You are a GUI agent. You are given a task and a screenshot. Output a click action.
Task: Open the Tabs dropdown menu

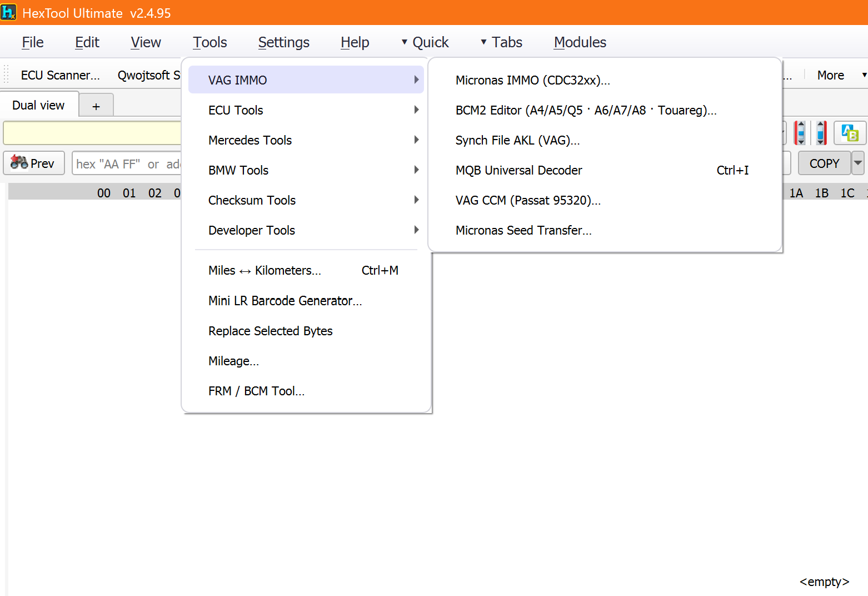point(501,42)
